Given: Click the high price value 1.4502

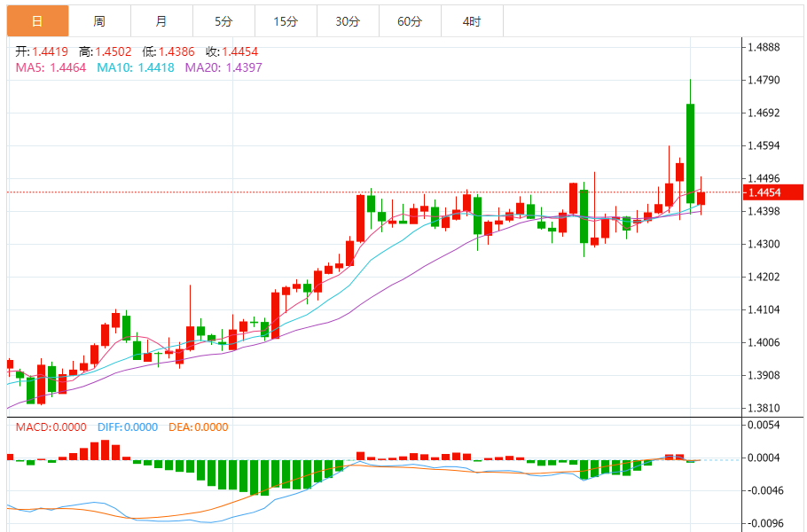Looking at the screenshot, I should (x=114, y=51).
